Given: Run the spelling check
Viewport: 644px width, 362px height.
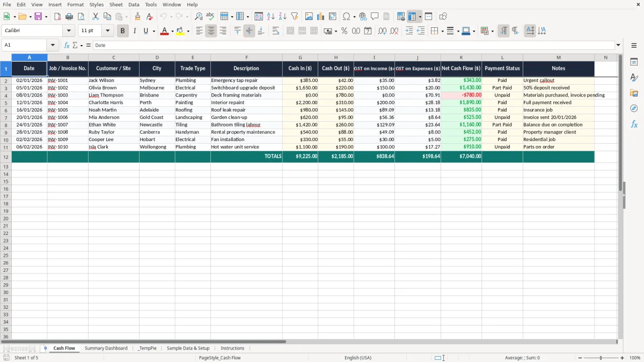Looking at the screenshot, I should tap(210, 17).
